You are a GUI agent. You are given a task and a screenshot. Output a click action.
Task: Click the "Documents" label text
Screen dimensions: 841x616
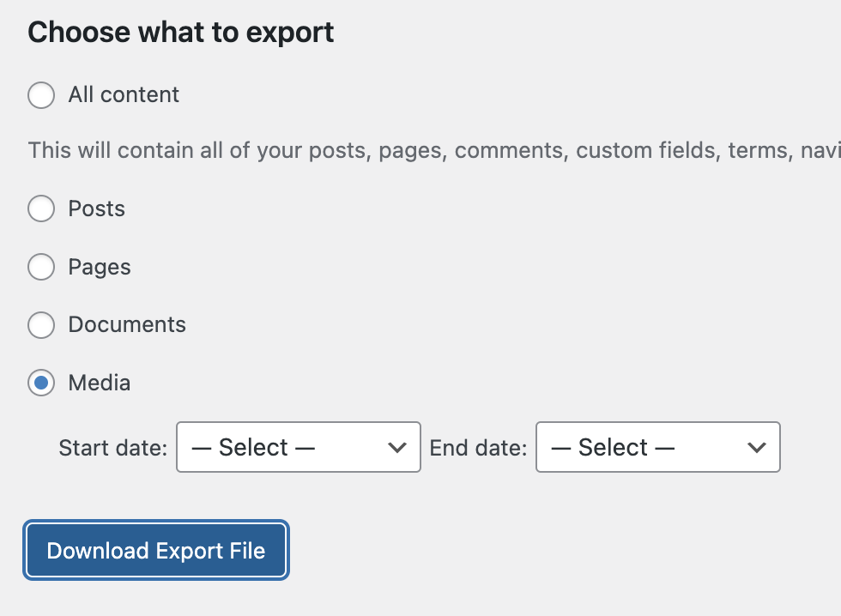coord(127,325)
